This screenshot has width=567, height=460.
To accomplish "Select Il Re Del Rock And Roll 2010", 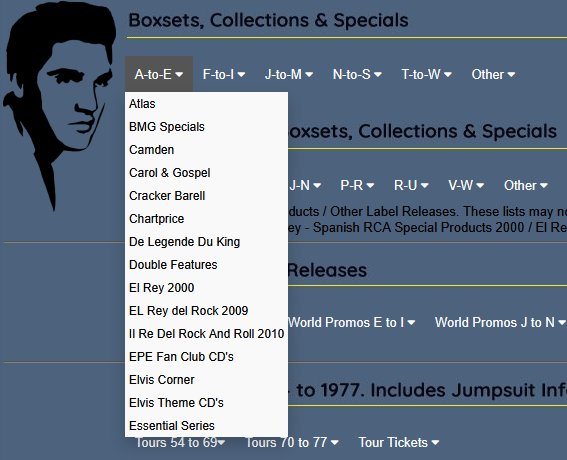I will (x=206, y=333).
